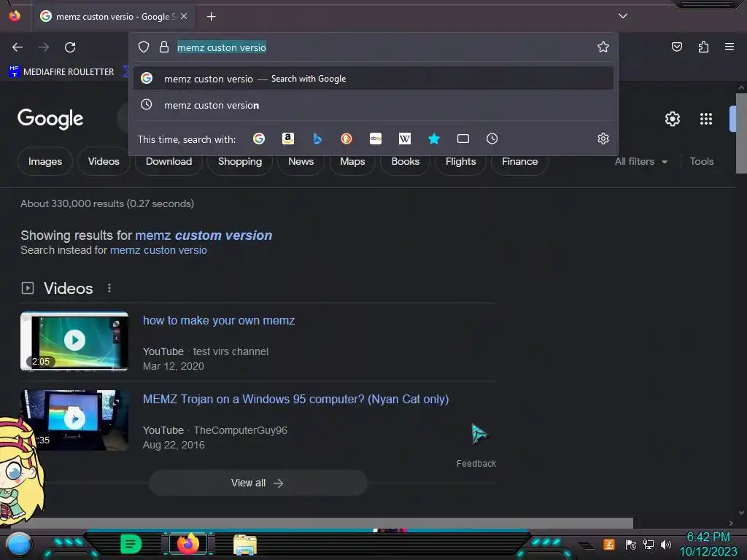Select the News filter tab

coord(301,161)
